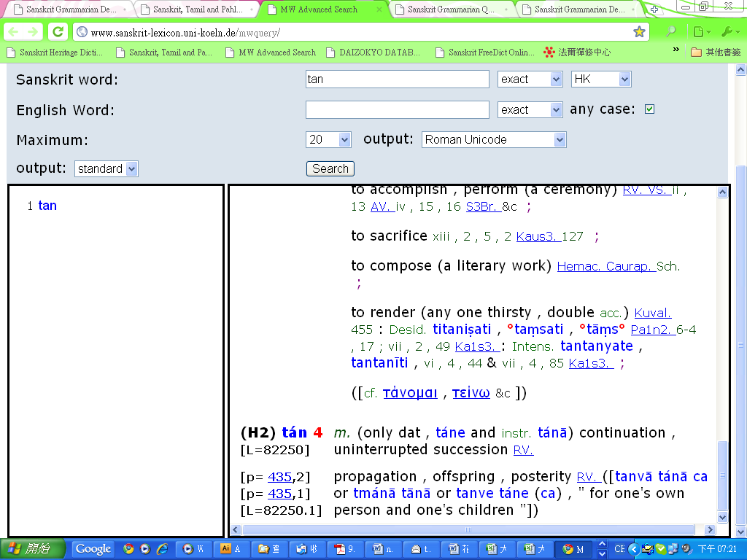Open the HK transliteration dropdown
This screenshot has width=747, height=560.
[601, 79]
